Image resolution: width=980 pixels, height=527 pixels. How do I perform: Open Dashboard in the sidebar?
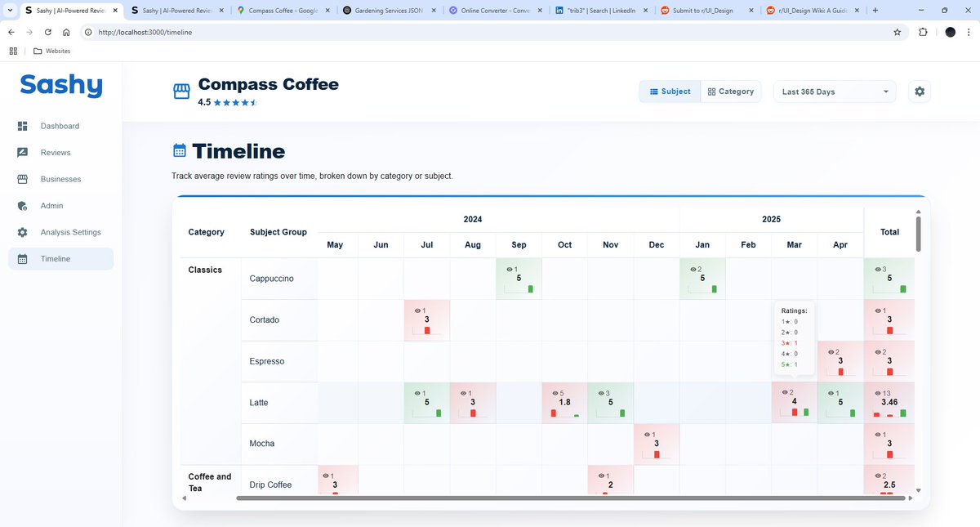tap(60, 126)
